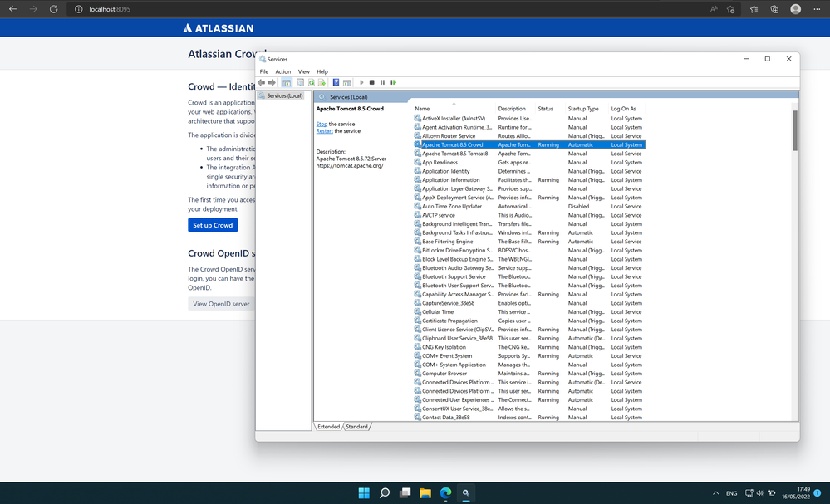The image size is (830, 504).
Task: Open Help with the blue question mark icon
Action: point(336,82)
